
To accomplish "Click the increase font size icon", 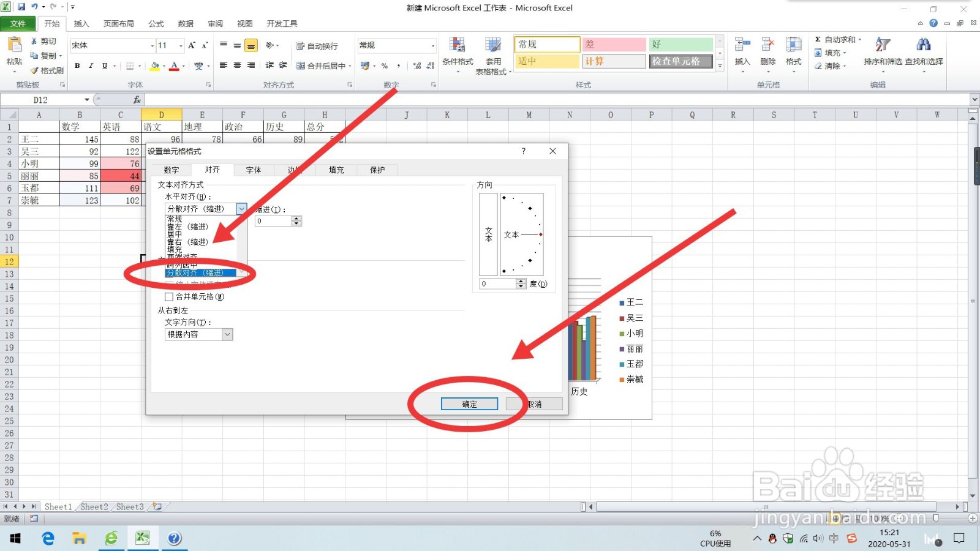I will pos(192,45).
